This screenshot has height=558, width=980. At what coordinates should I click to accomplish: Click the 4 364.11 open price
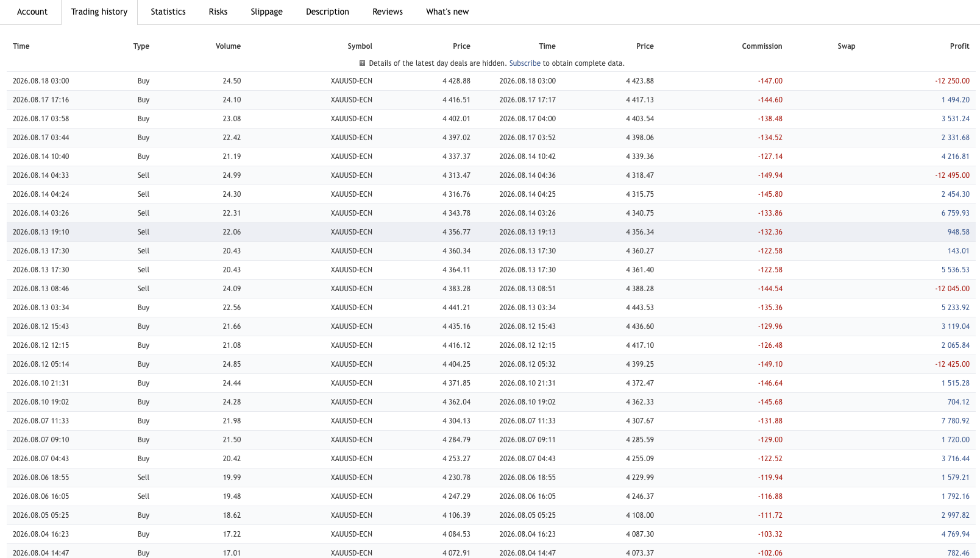[456, 270]
